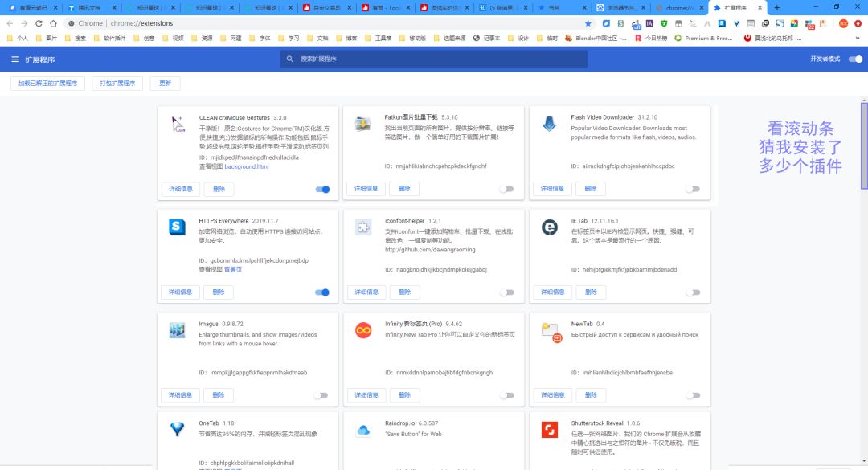Go back using the browser back arrow
868x470 pixels.
pyautogui.click(x=10, y=23)
